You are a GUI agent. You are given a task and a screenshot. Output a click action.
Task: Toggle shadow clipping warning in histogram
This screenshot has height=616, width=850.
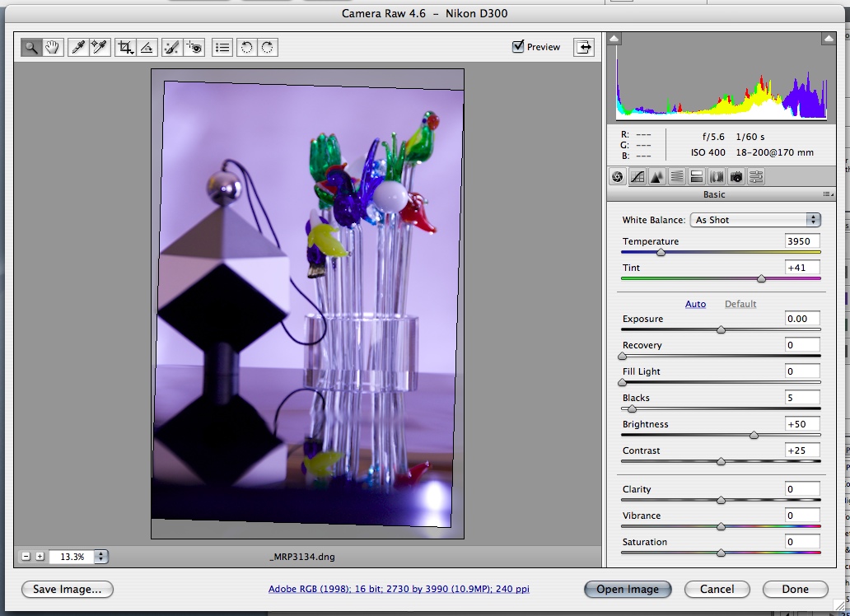(x=615, y=39)
